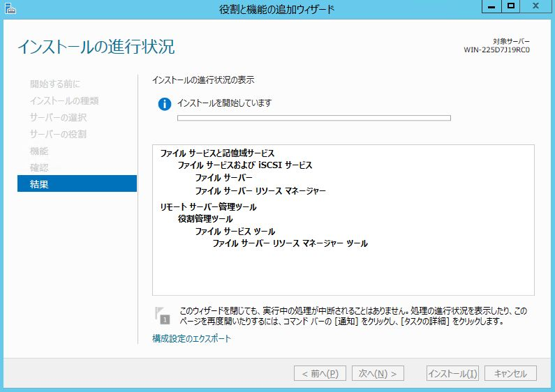Click the wizard icon in the title bar
This screenshot has width=555, height=392.
[8, 8]
